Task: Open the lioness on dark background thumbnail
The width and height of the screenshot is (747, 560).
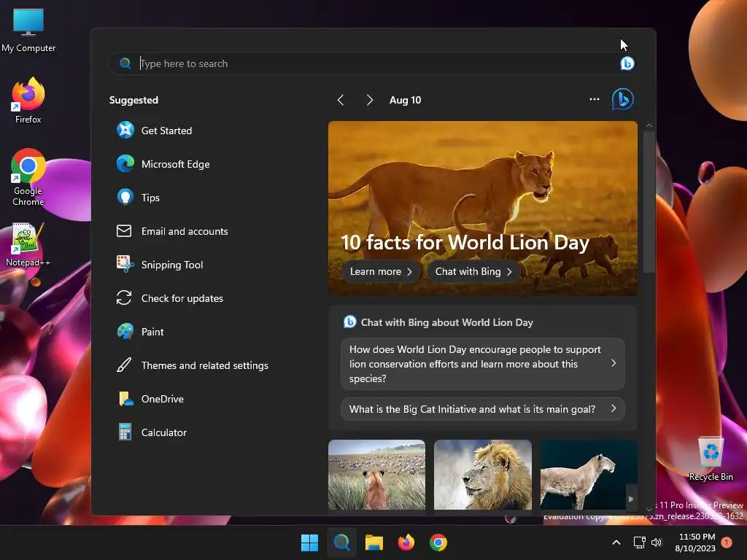Action: point(589,475)
